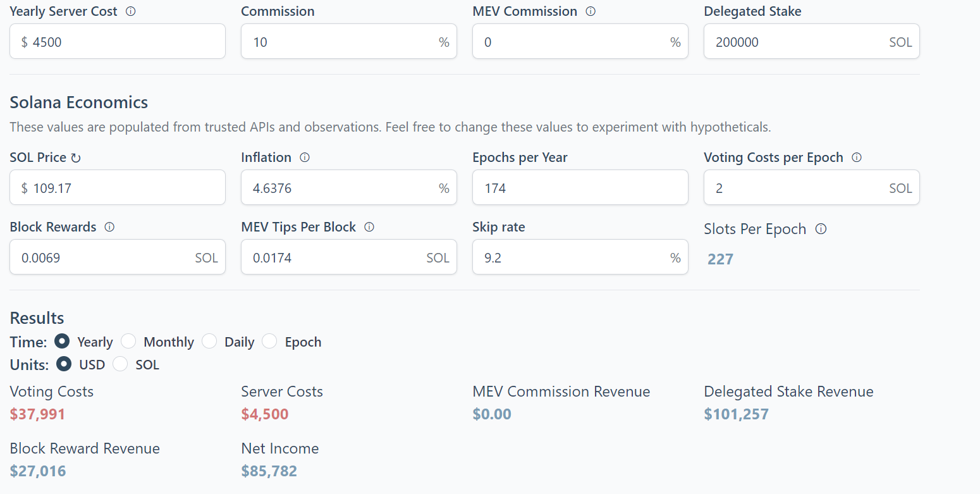The image size is (980, 494).
Task: Click the Delegated Stake Revenue value $101,257
Action: 737,414
